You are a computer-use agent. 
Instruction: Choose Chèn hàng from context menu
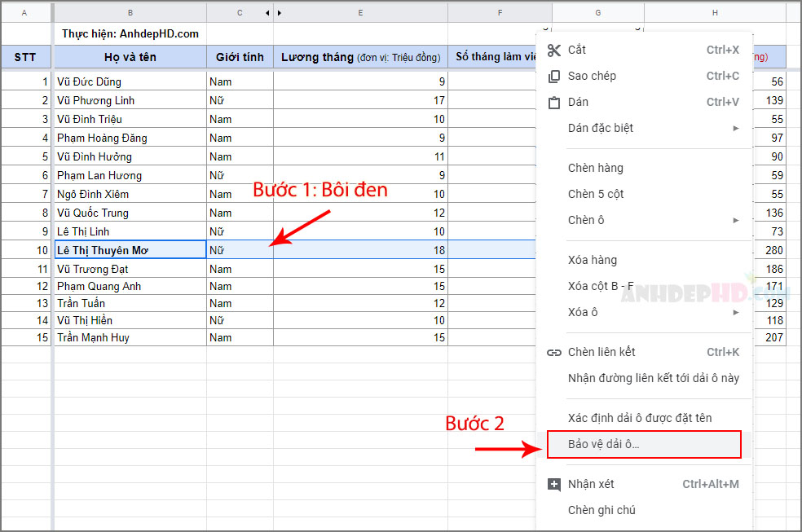(x=595, y=168)
